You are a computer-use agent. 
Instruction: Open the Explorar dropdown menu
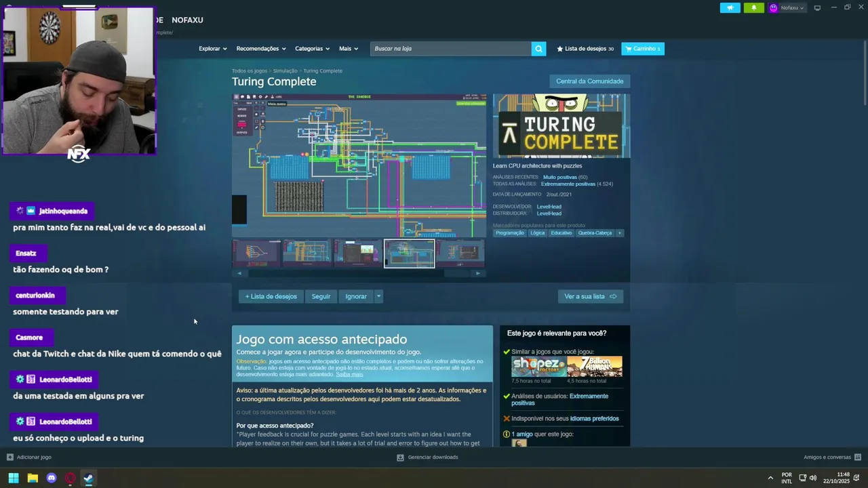tap(214, 49)
